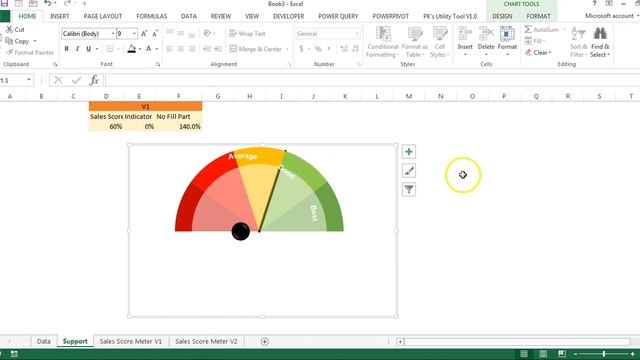
Task: Switch to the DATA ribbon tab
Action: pos(189,16)
